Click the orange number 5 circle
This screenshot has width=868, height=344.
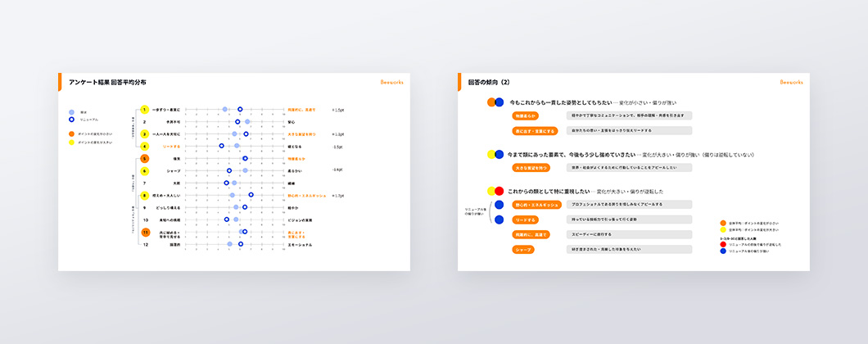(144, 158)
